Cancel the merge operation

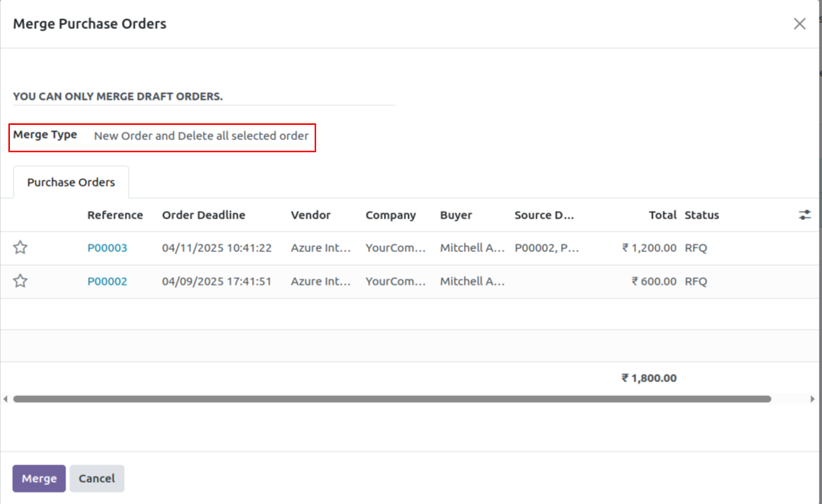(x=97, y=478)
